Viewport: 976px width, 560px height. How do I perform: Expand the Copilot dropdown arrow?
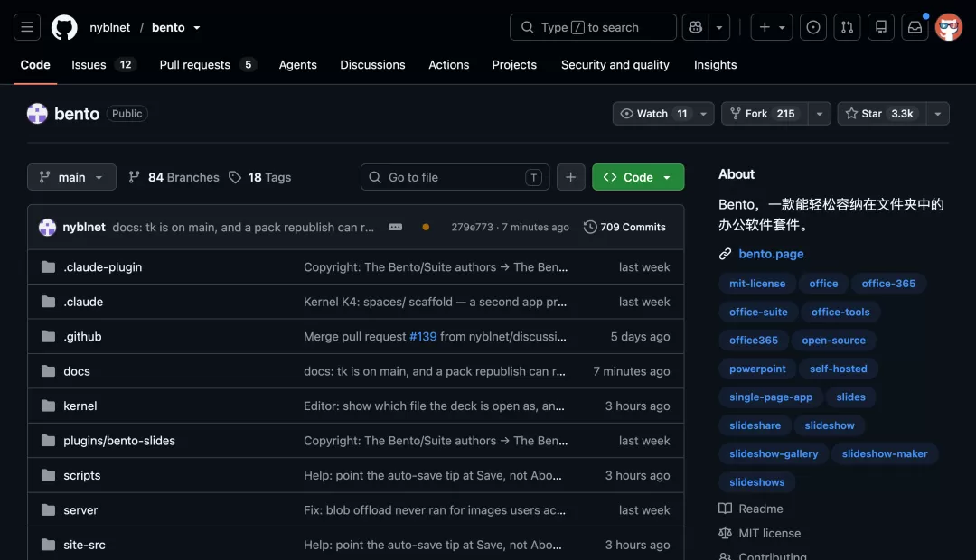(x=719, y=27)
